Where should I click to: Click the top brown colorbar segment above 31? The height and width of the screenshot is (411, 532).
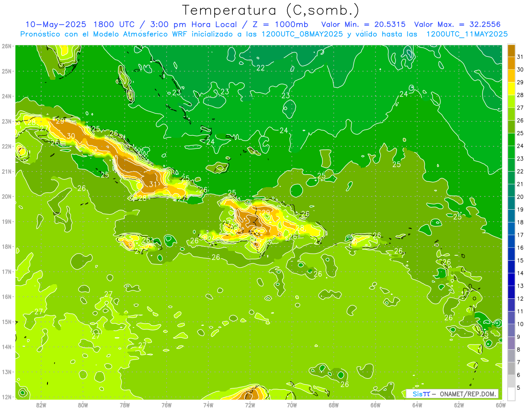pyautogui.click(x=511, y=51)
